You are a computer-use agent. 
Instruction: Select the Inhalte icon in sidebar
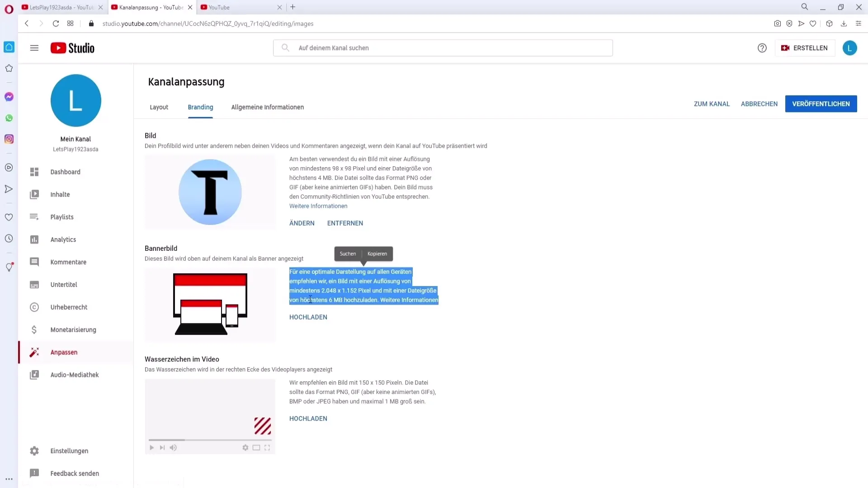(x=34, y=194)
